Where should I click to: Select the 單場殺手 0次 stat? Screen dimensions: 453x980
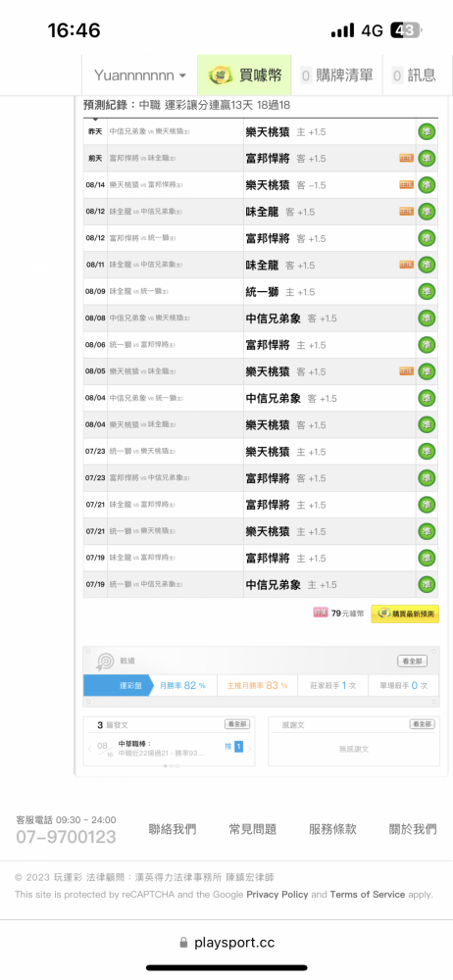pyautogui.click(x=404, y=686)
